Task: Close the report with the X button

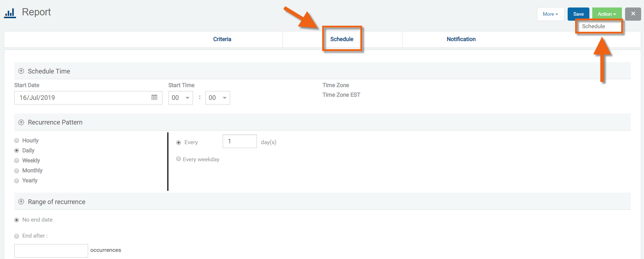Action: 633,14
